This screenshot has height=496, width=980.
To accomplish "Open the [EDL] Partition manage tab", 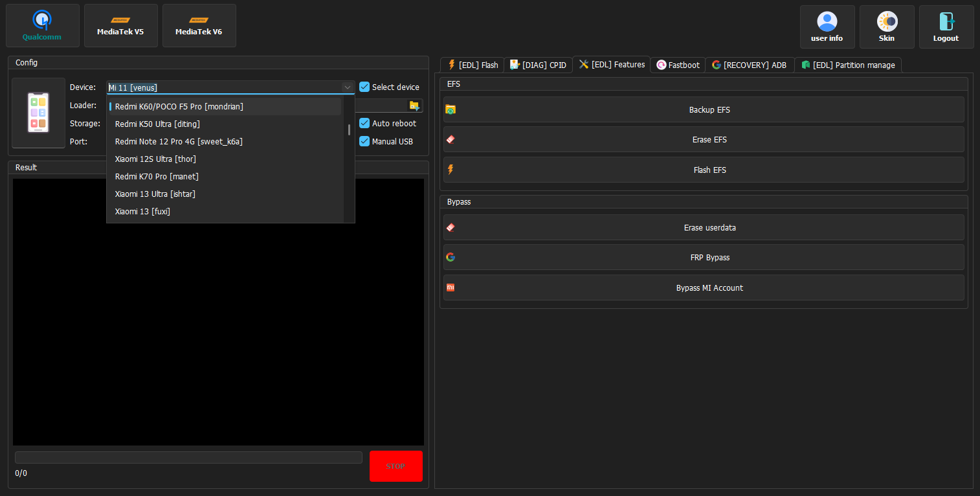I will [847, 65].
